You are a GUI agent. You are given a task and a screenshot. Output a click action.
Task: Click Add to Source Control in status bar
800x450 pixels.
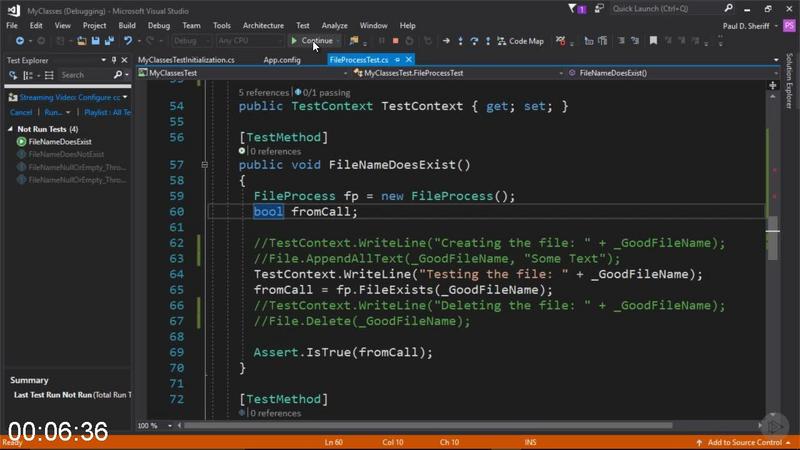[744, 442]
